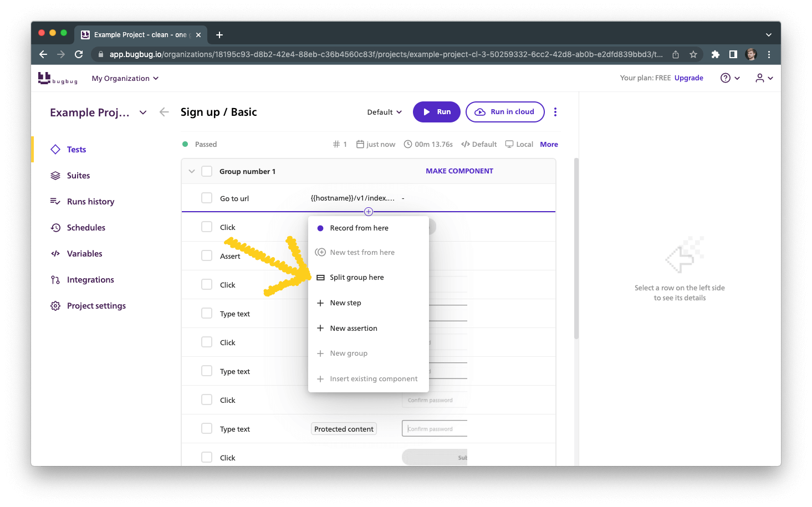Open the Example Project switcher chevron
812x507 pixels.
143,112
